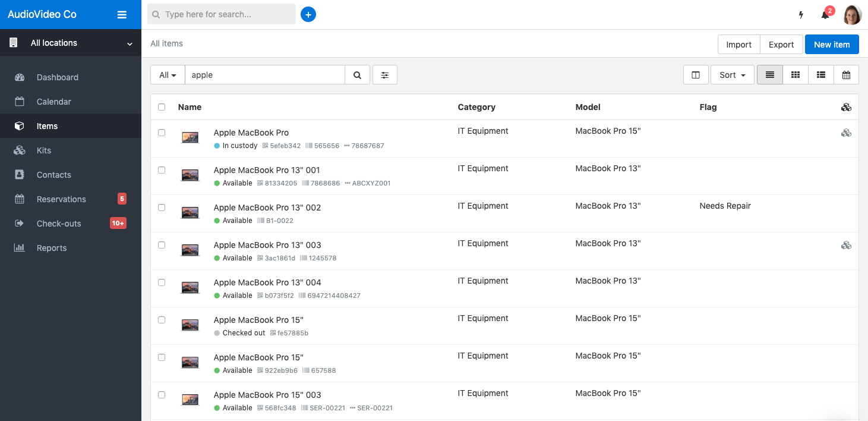Click the Reservations badge showing 5
868x421 pixels.
coord(122,199)
